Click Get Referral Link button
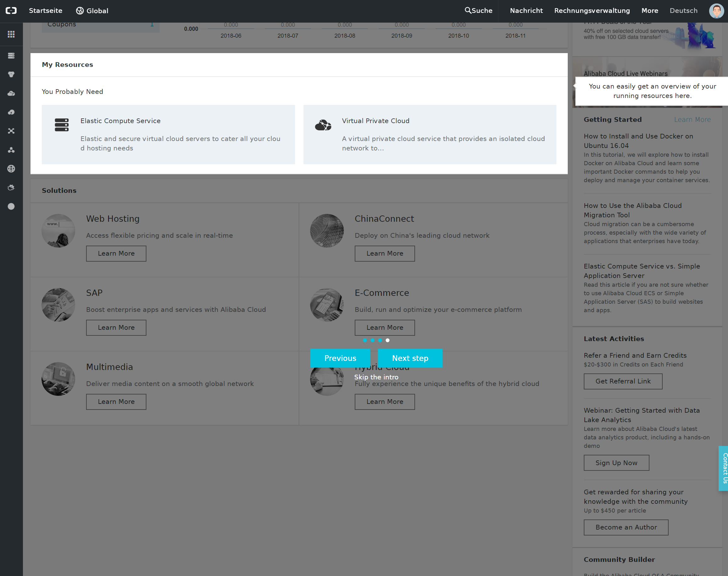 (623, 381)
